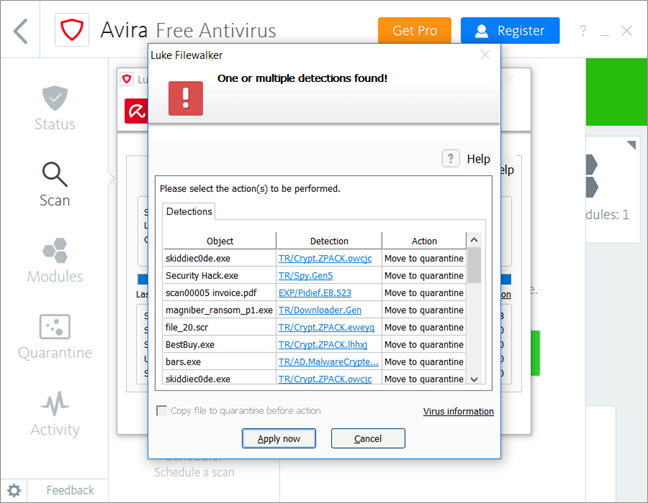Enable Copy file to quarantine before action
648x503 pixels.
coord(162,411)
